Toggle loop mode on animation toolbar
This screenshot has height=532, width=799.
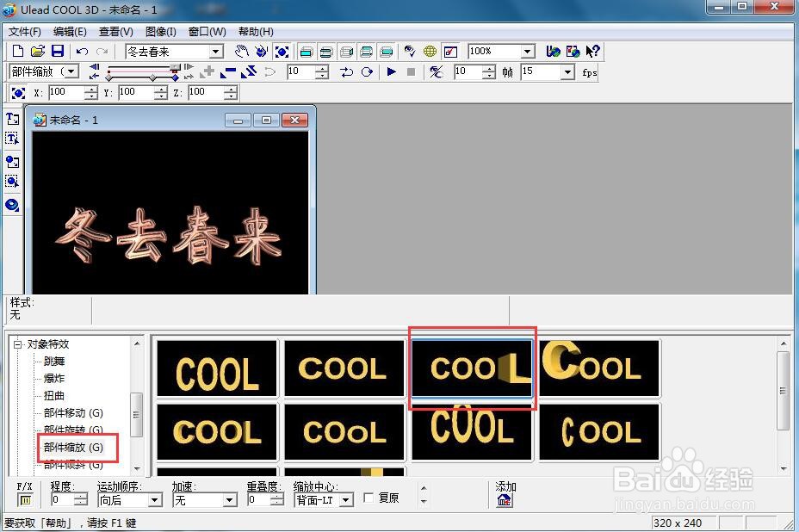(x=367, y=71)
